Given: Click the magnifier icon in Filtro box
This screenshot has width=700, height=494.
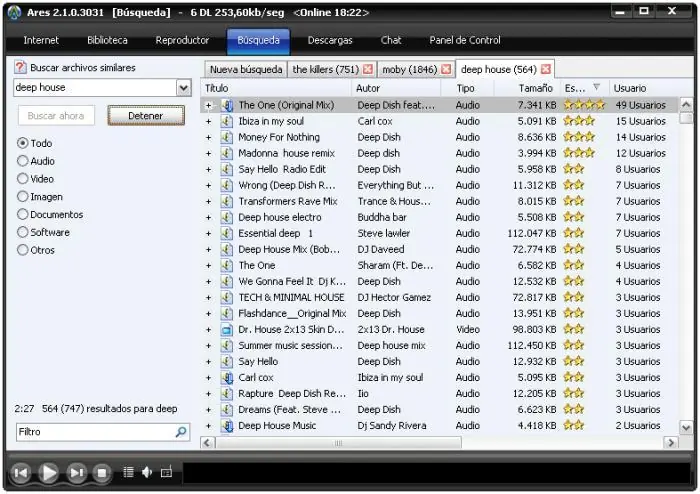Looking at the screenshot, I should (181, 432).
